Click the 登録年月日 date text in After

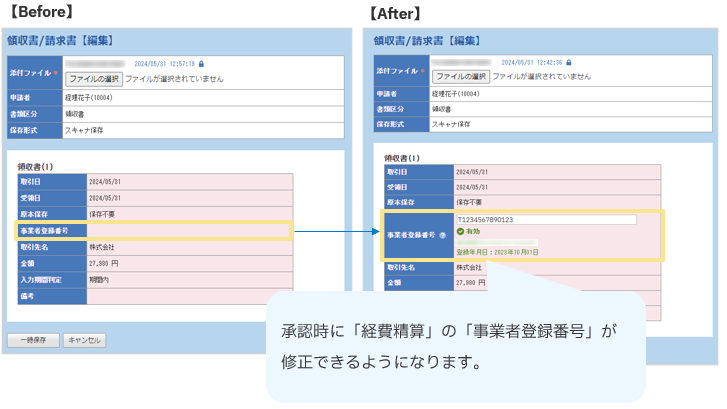click(x=497, y=252)
